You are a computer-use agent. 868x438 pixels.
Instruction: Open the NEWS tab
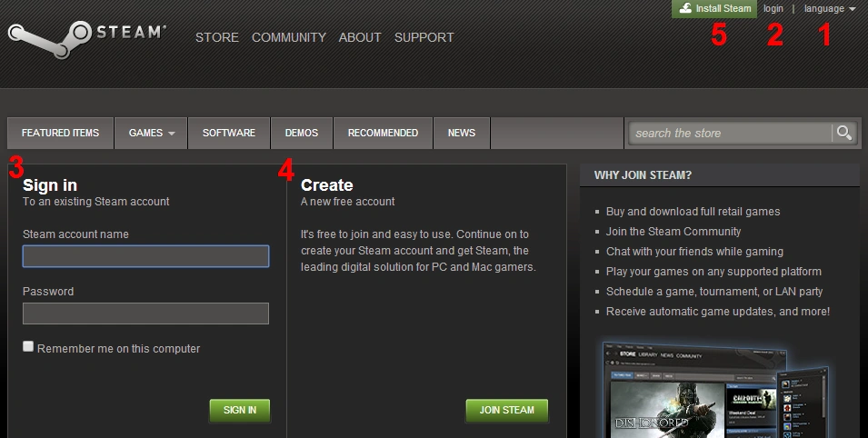[462, 133]
